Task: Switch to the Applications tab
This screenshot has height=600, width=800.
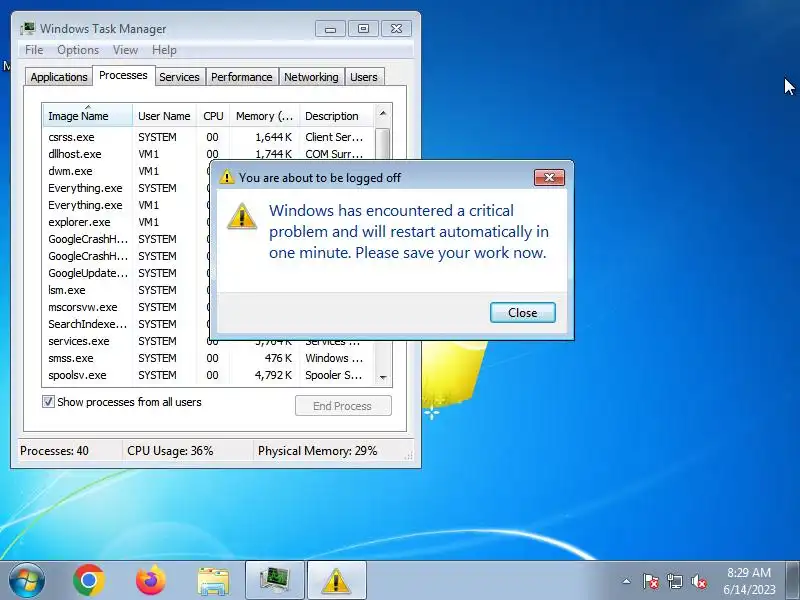Action: [59, 77]
